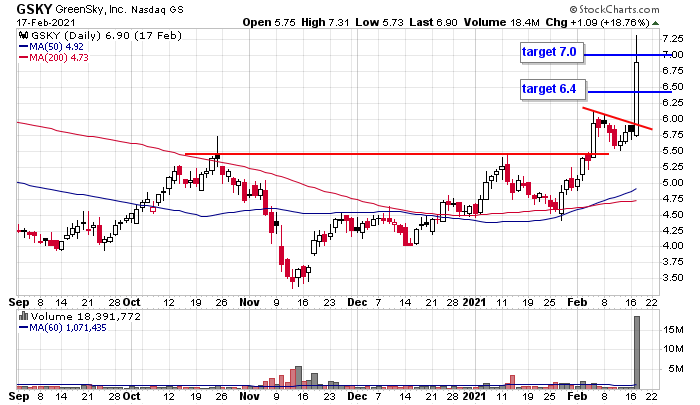Click the GreenSky, Inc. company name

[x=91, y=9]
